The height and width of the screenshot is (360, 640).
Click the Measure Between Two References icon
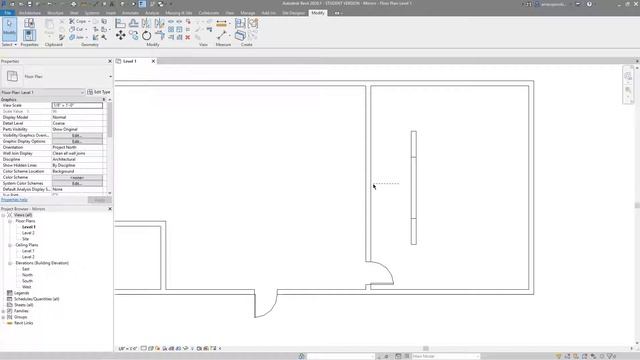[222, 36]
